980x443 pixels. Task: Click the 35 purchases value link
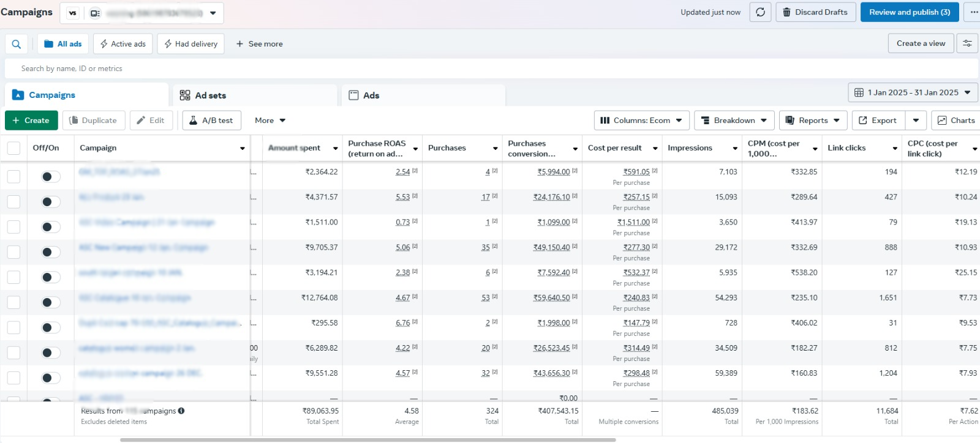click(486, 247)
